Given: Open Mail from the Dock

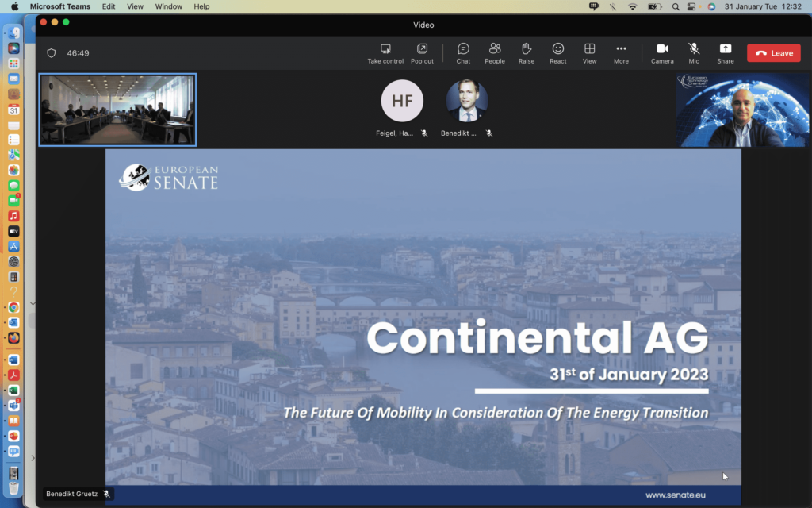Looking at the screenshot, I should (14, 79).
